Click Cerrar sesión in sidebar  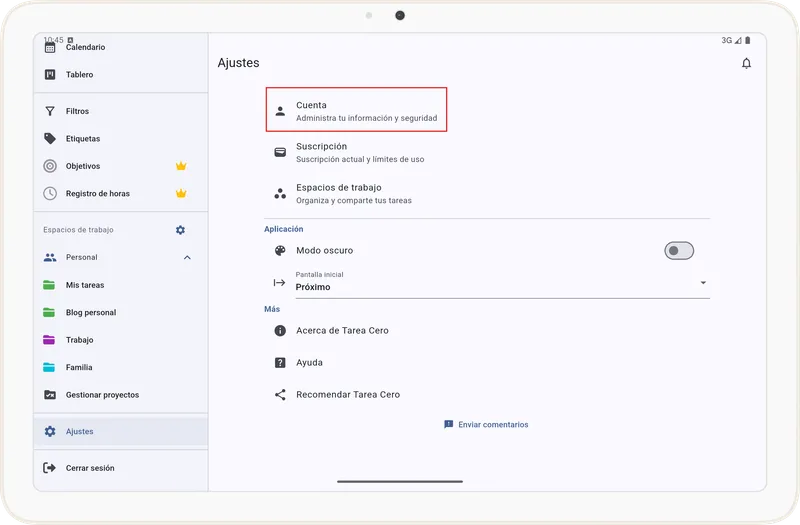coord(90,468)
